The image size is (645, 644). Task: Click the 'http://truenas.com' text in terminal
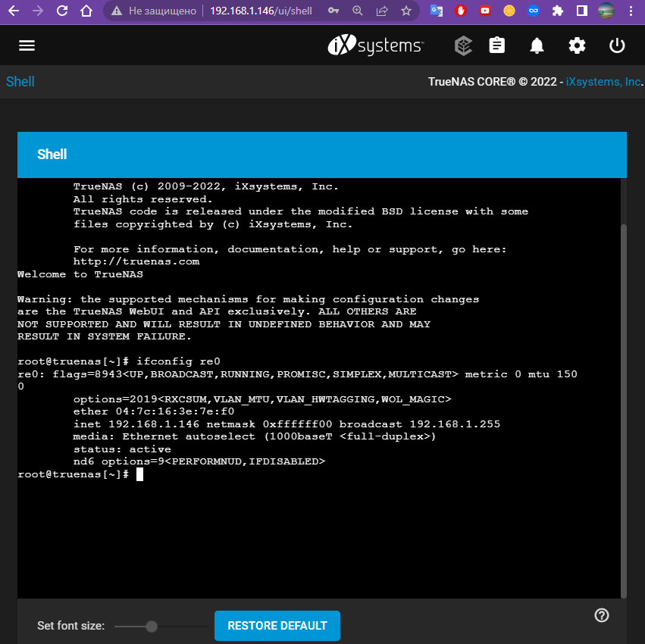tap(136, 261)
